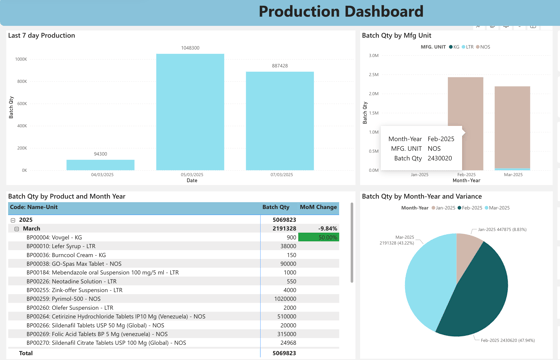560x360 pixels.
Task: Click the Batch Qty by Mfg Unit title
Action: pyautogui.click(x=396, y=35)
